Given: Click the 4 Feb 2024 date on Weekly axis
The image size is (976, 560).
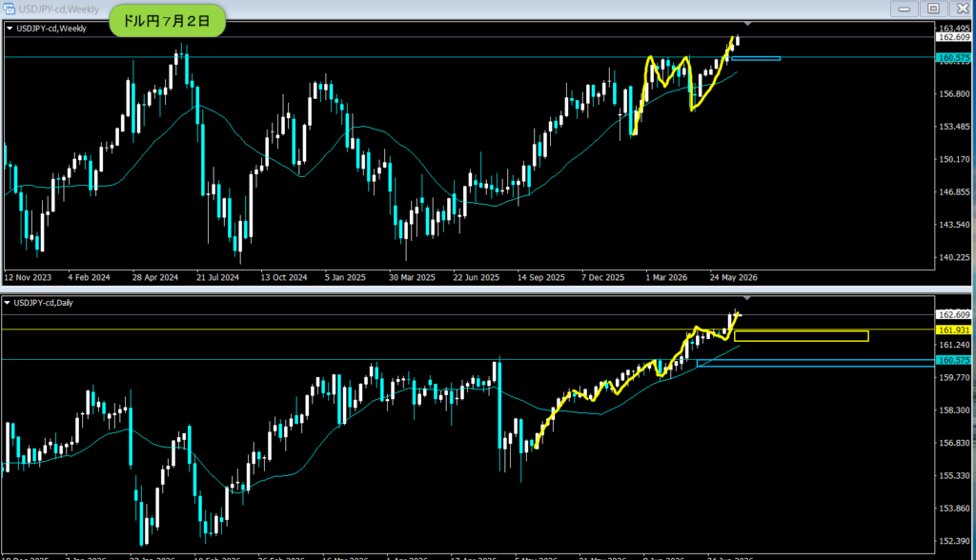Looking at the screenshot, I should [x=89, y=277].
